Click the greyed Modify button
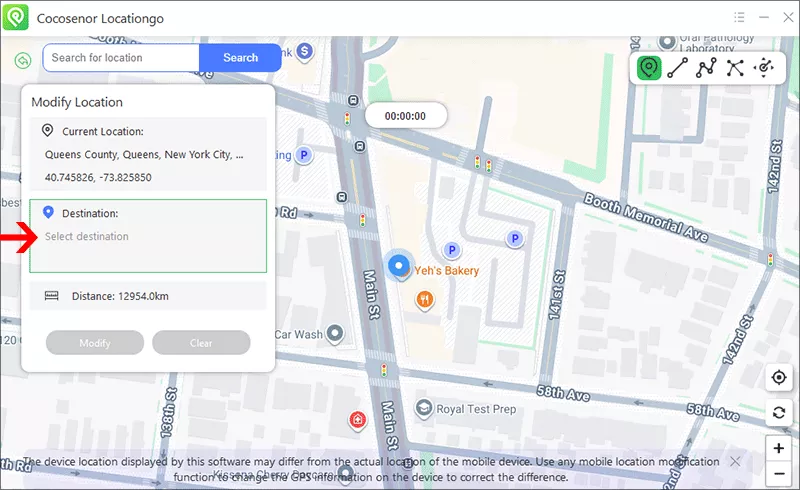 tap(95, 342)
